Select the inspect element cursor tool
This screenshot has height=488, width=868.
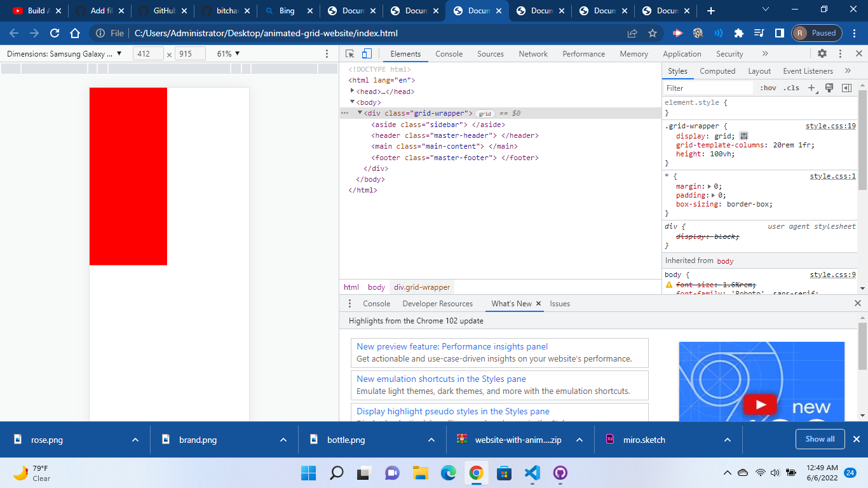coord(349,54)
